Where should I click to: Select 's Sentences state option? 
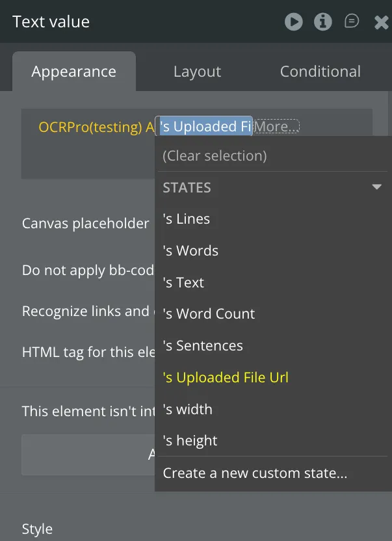point(203,346)
